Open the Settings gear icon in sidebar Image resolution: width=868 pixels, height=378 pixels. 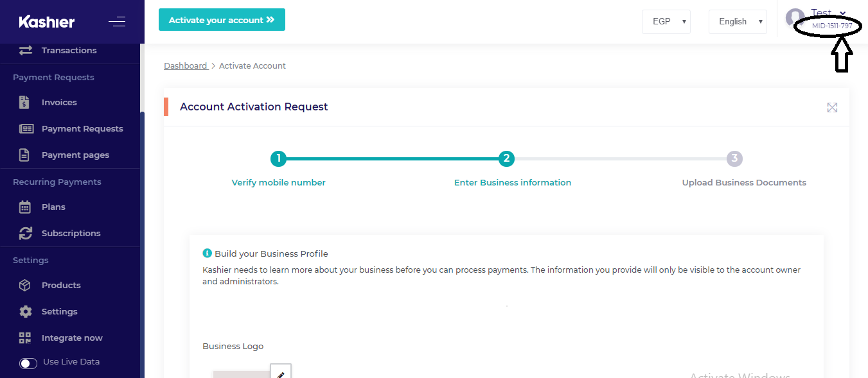pyautogui.click(x=25, y=311)
